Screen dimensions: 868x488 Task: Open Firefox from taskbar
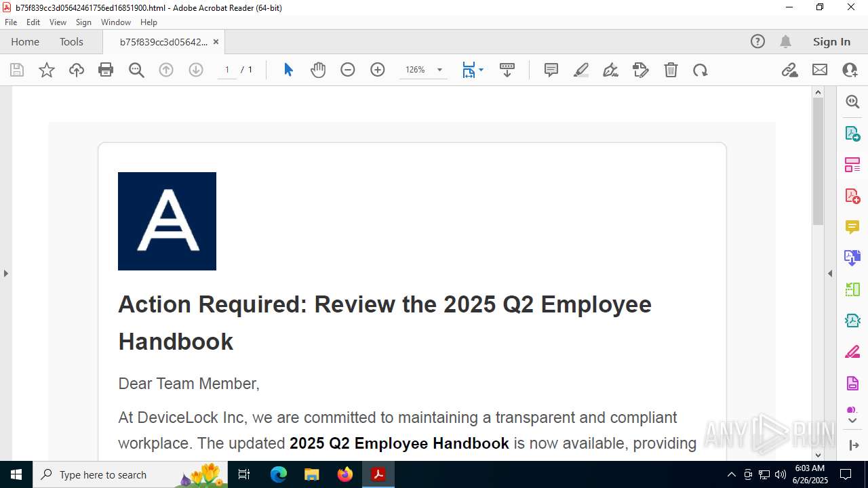(345, 474)
